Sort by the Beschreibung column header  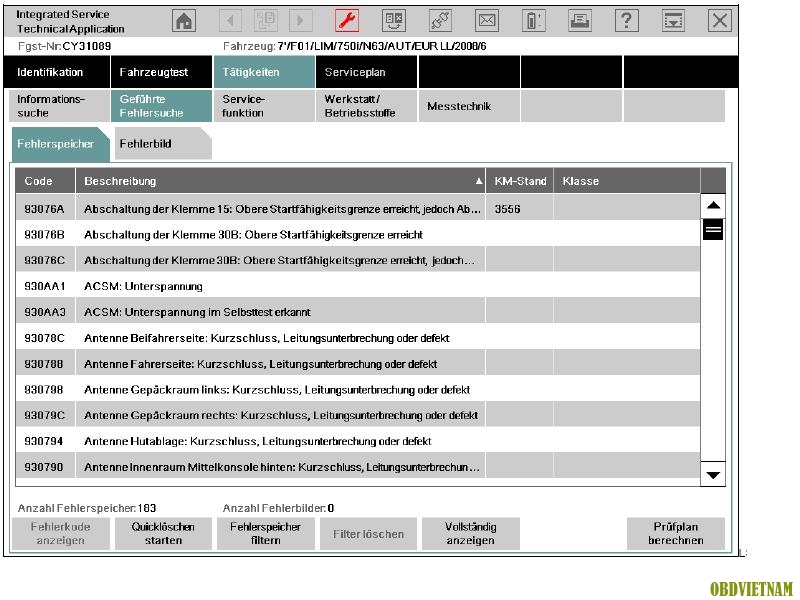[280, 181]
